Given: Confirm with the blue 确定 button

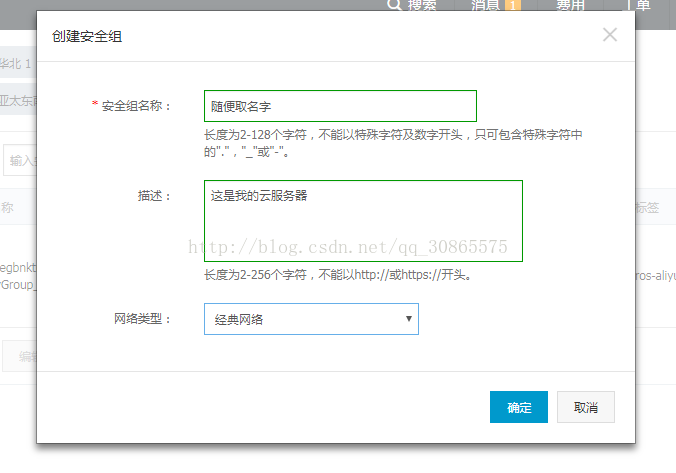Looking at the screenshot, I should [x=519, y=407].
